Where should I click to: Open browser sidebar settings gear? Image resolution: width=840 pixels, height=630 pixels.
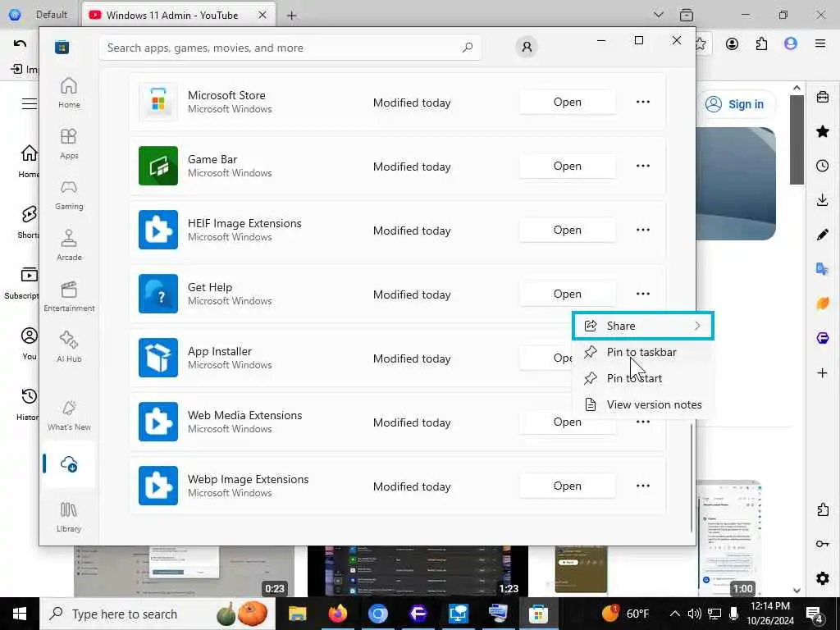point(822,578)
